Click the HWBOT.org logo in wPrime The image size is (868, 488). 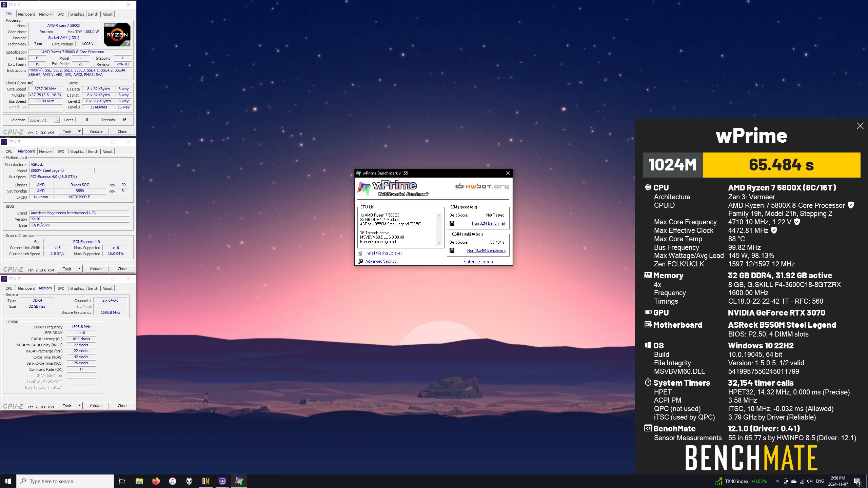click(x=481, y=186)
